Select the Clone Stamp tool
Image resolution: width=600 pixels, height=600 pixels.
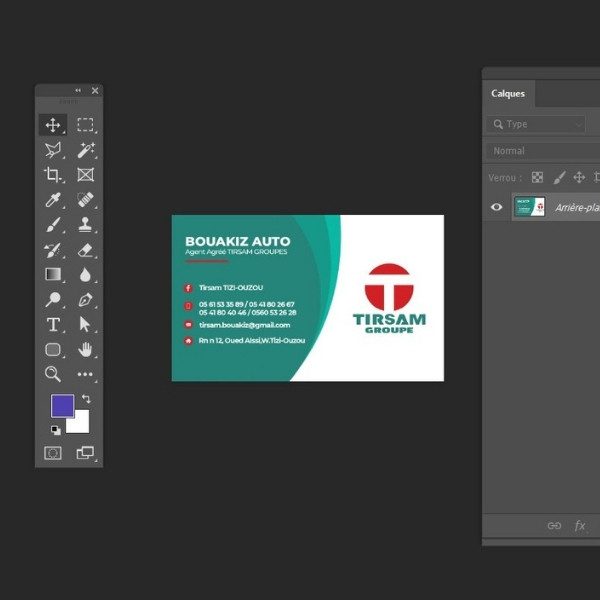pyautogui.click(x=85, y=225)
